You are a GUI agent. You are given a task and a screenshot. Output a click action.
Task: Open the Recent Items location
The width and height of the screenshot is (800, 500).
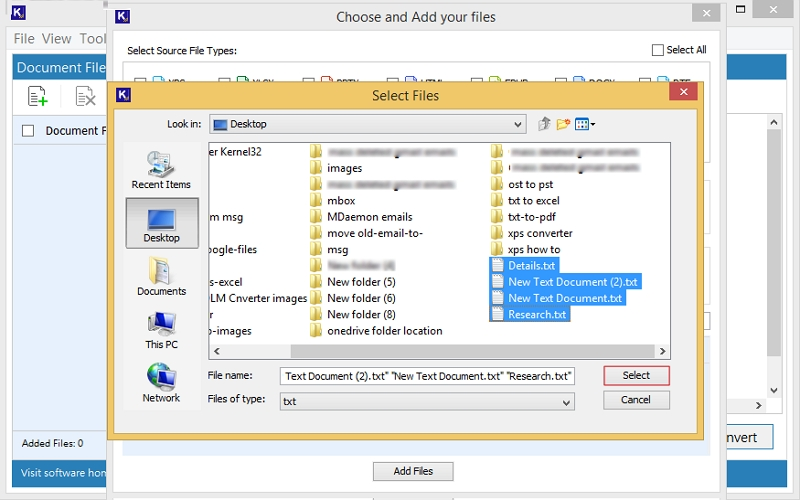tap(161, 170)
